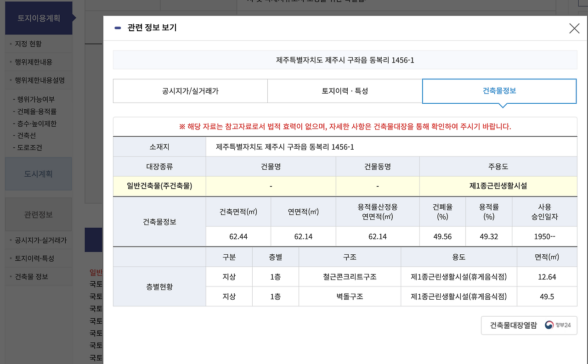Open the 지정 현황 sidebar item

click(28, 44)
